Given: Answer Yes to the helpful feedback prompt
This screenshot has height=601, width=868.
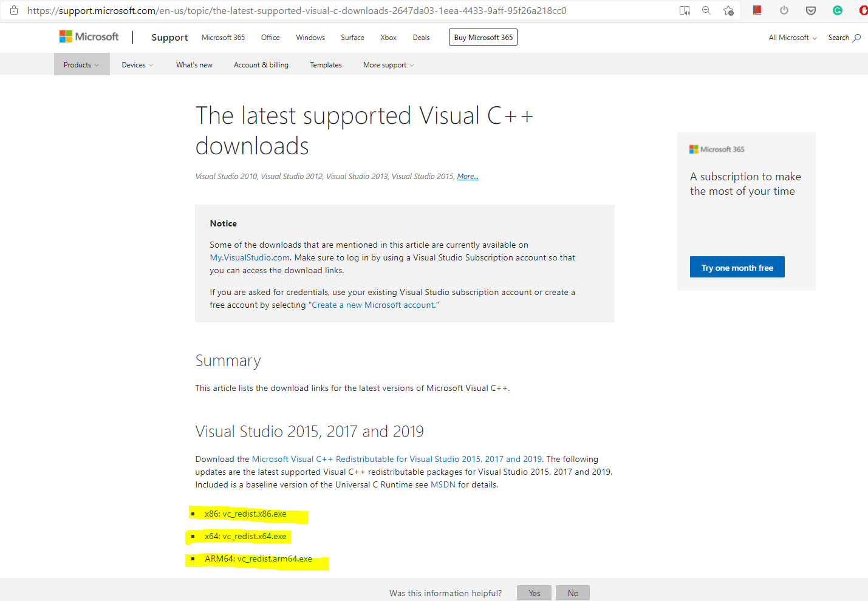Looking at the screenshot, I should 534,593.
